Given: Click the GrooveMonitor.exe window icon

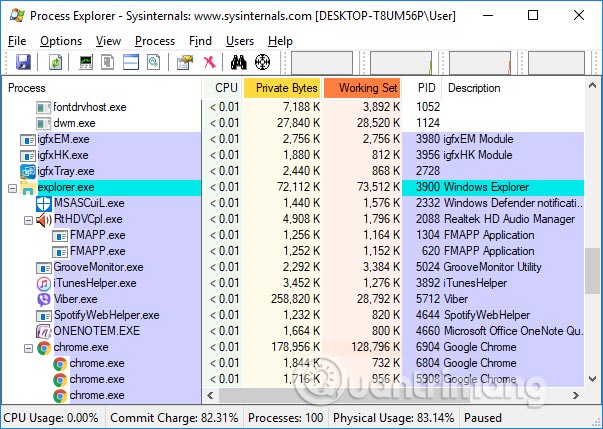Looking at the screenshot, I should click(44, 268).
